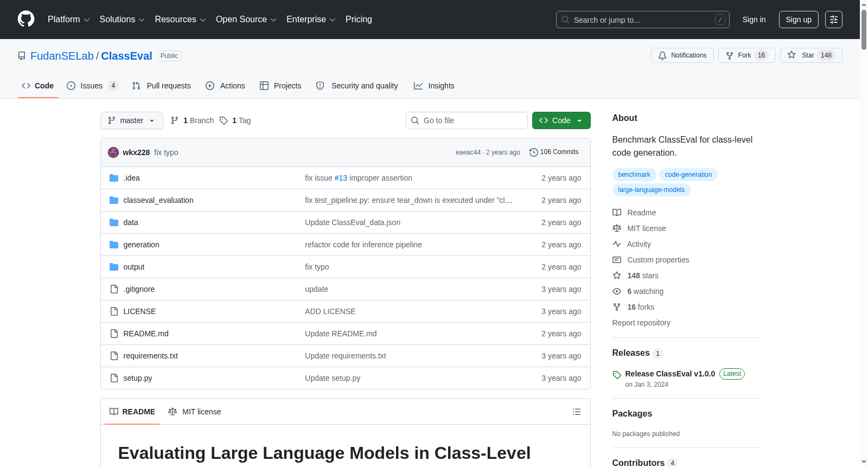
Task: Open the Security and quality tab
Action: 357,86
